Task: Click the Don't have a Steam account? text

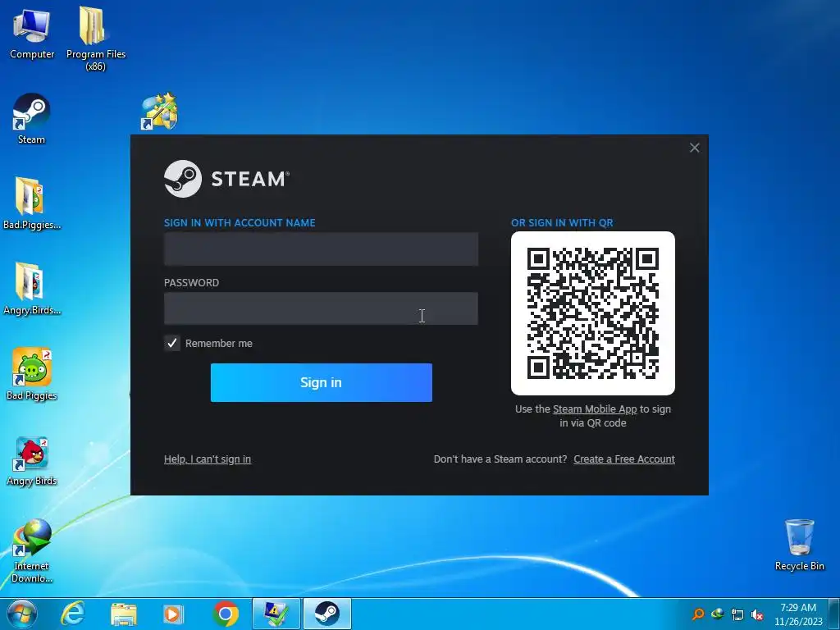Action: [500, 459]
